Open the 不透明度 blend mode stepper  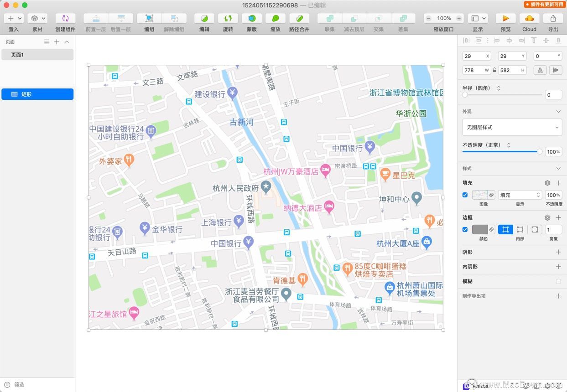pos(509,145)
